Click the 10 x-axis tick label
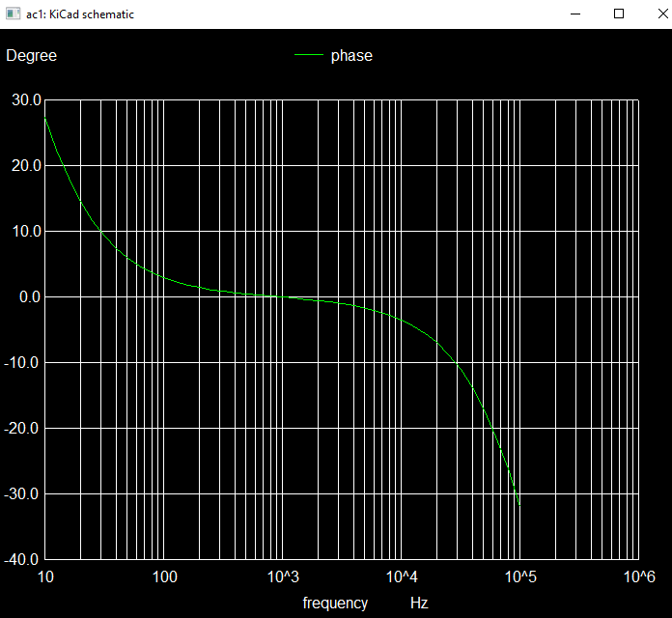The image size is (672, 618). click(x=45, y=576)
